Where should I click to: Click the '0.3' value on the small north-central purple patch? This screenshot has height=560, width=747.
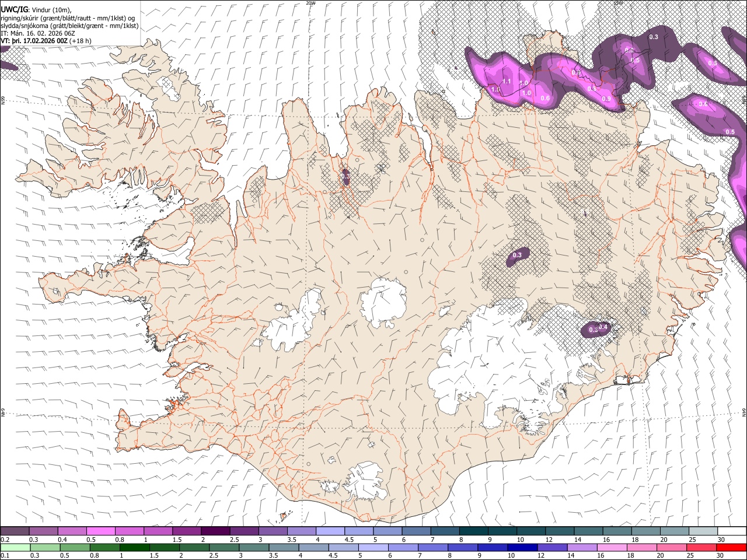tap(345, 176)
